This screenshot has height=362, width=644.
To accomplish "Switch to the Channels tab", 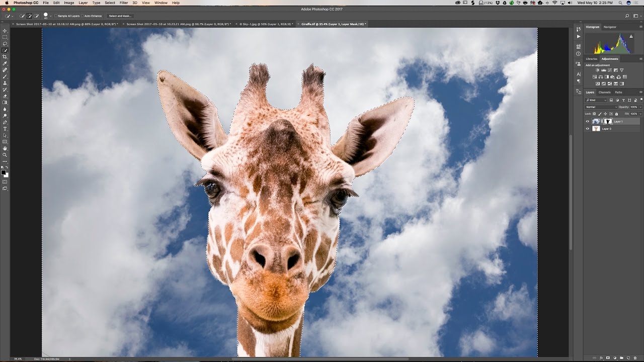I will (604, 92).
